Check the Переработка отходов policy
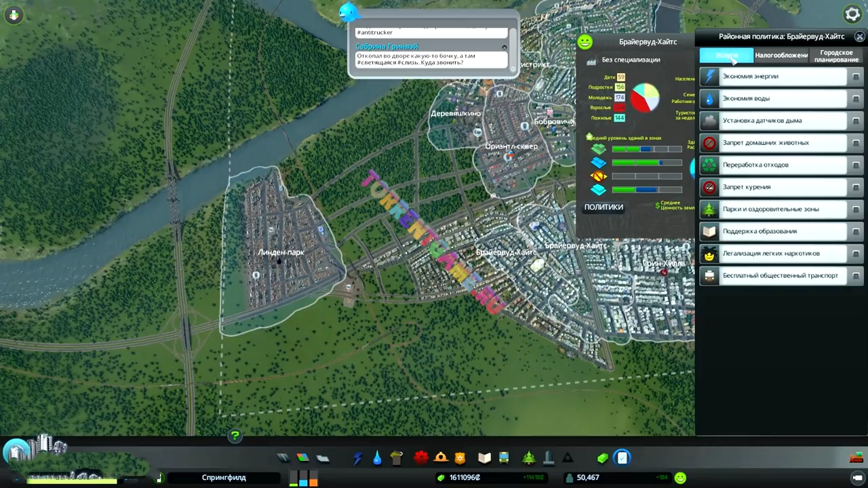The image size is (868, 488). click(x=856, y=165)
